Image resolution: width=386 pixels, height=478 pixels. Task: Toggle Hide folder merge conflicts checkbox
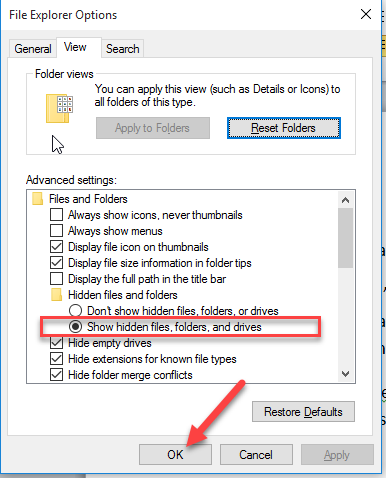[56, 375]
